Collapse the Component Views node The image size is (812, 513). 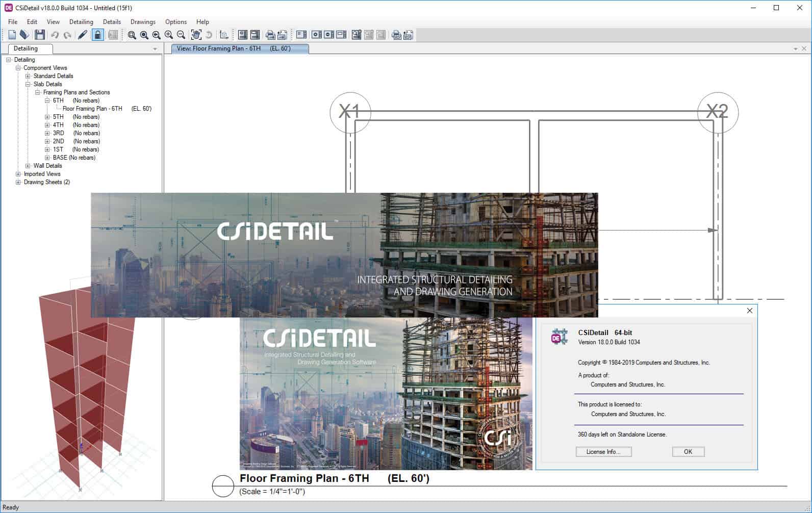point(18,68)
